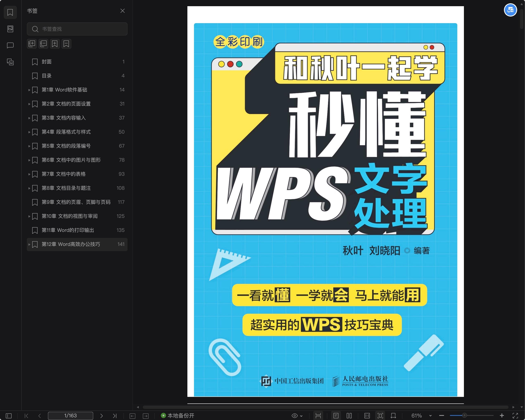Expand all bookmarks with the plus icon
525x420 pixels.
32,44
